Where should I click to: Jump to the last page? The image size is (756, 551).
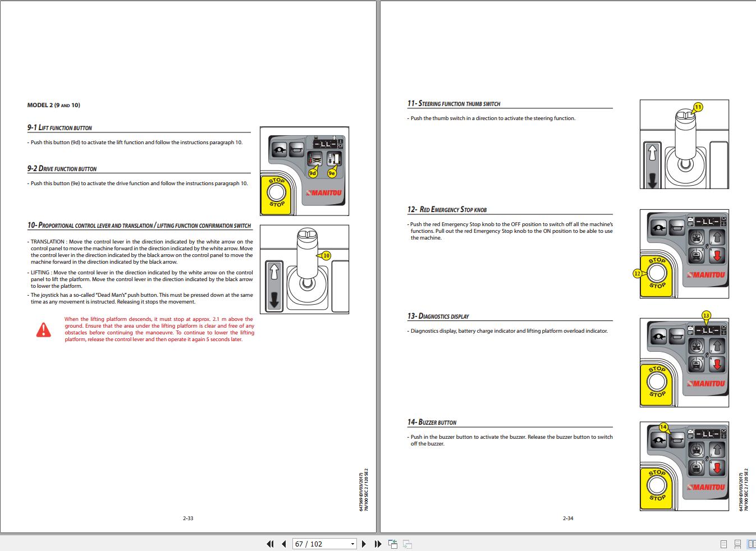point(377,544)
